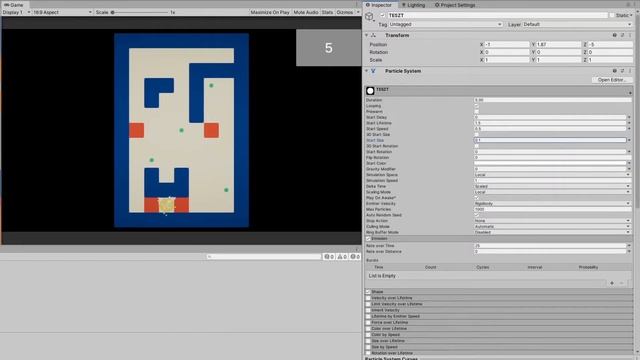Toggle the Play On Awake checkbox
The width and height of the screenshot is (640, 360).
click(476, 198)
